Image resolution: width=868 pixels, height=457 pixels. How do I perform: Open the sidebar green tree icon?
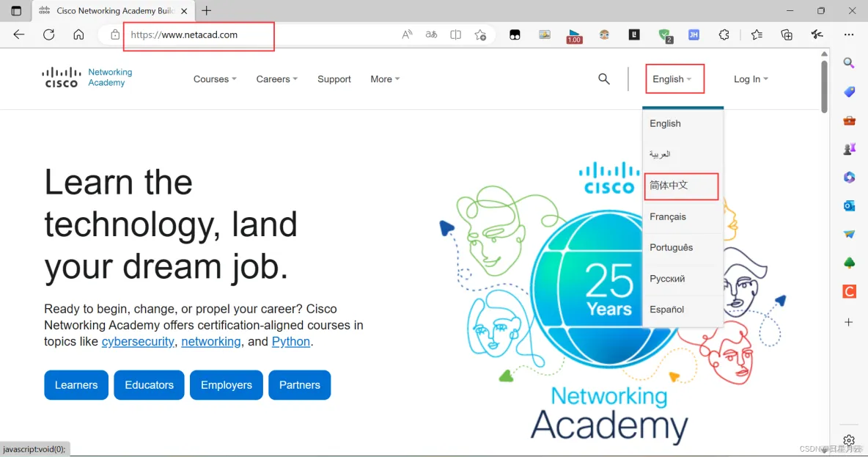[x=849, y=263]
